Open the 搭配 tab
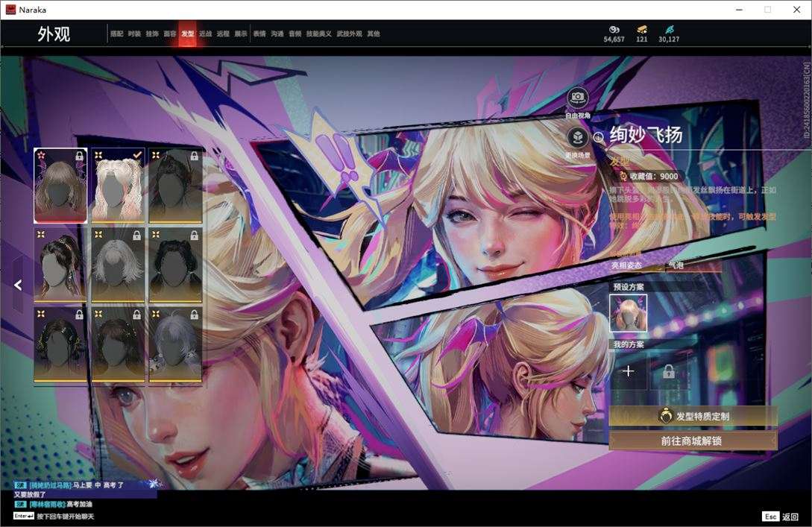The image size is (812, 527). [x=116, y=34]
